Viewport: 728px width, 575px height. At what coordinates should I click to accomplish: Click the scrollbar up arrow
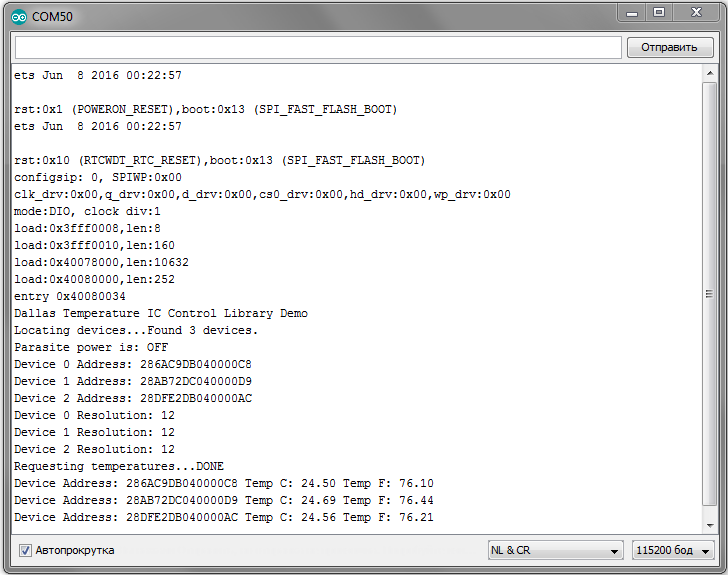[x=710, y=73]
